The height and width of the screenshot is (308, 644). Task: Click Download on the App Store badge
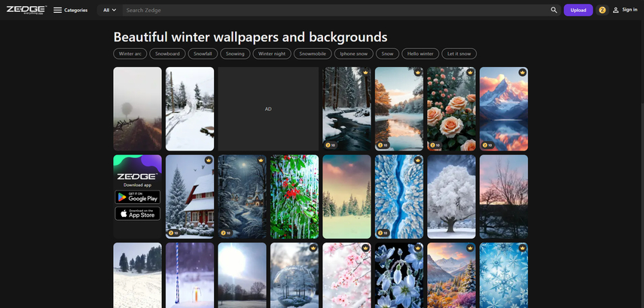[x=138, y=214]
